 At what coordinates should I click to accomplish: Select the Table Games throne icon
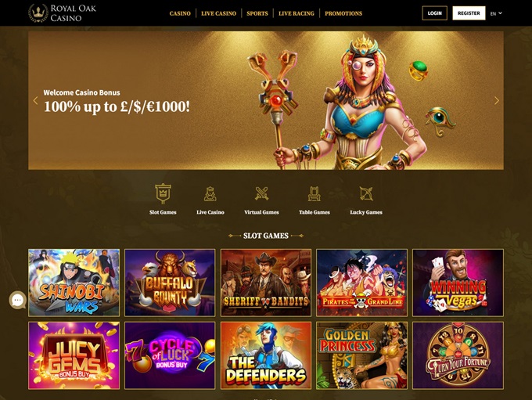[315, 194]
